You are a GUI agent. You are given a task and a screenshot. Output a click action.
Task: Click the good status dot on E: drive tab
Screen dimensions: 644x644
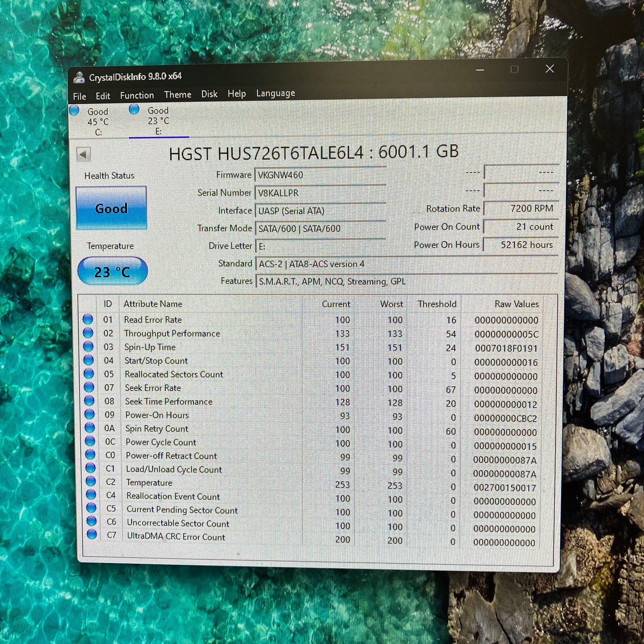134,109
